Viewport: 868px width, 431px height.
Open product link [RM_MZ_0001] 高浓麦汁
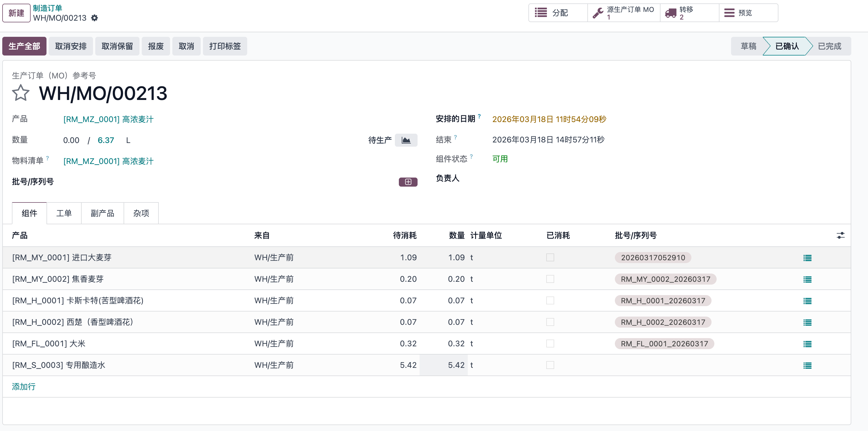pyautogui.click(x=108, y=119)
